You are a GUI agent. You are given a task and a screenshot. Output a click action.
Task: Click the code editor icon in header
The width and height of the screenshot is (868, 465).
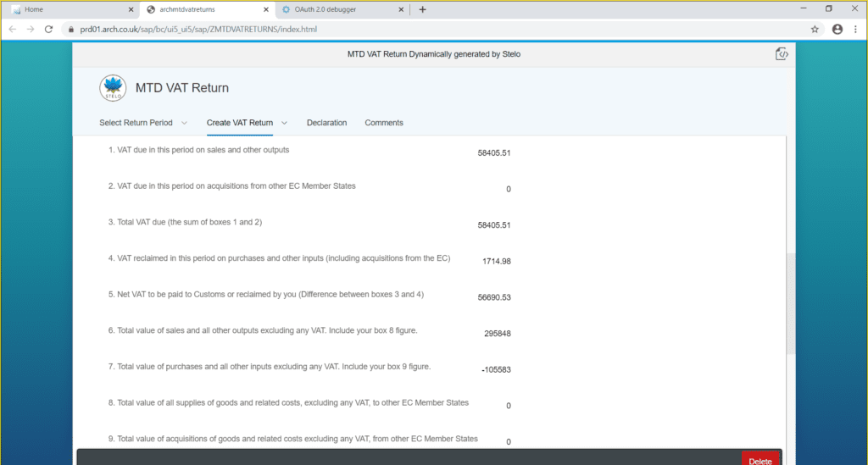click(782, 54)
